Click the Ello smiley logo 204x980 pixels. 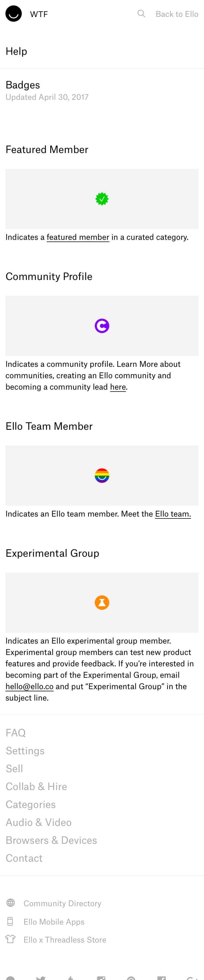point(13,14)
